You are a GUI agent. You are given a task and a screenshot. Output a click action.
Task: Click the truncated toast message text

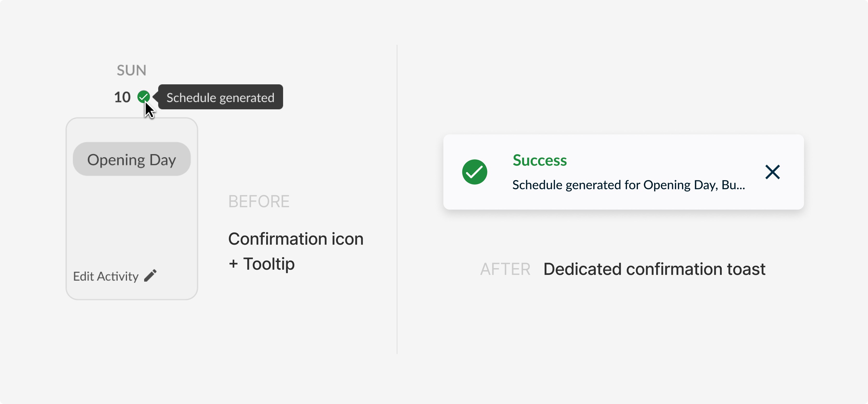(628, 185)
